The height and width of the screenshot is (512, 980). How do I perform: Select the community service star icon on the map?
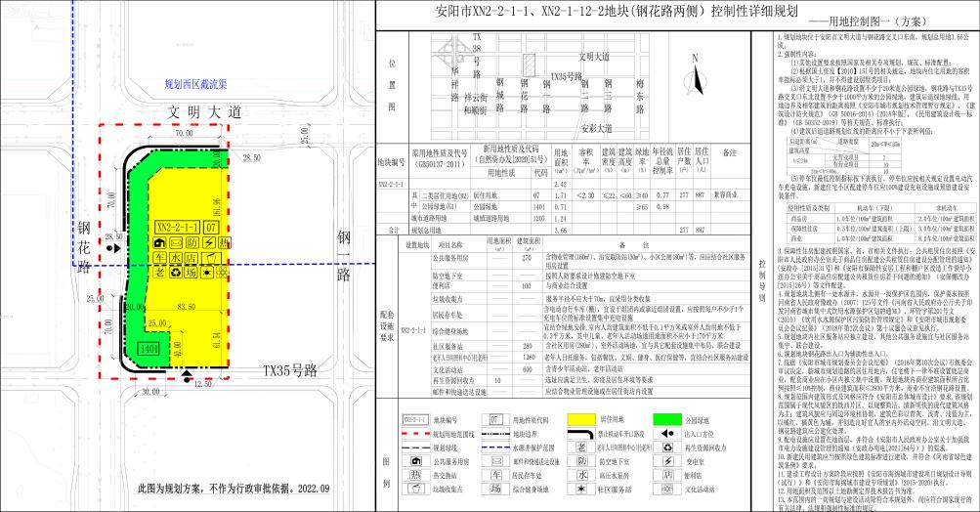[x=208, y=273]
